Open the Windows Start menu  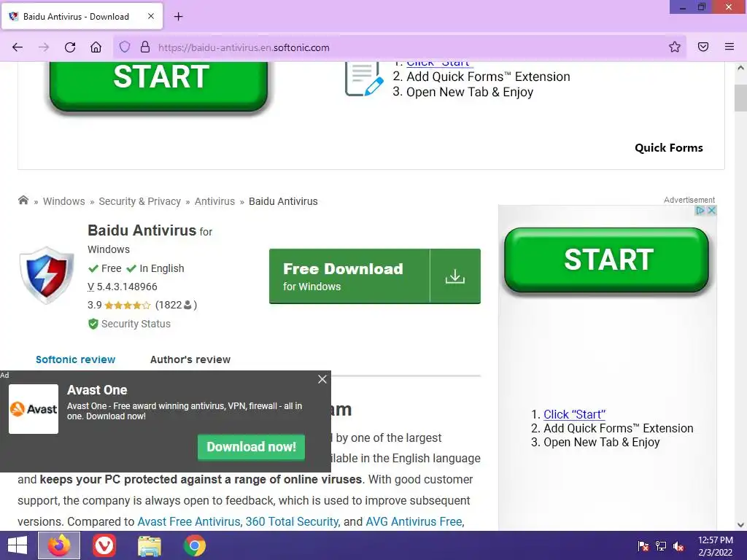tap(18, 545)
